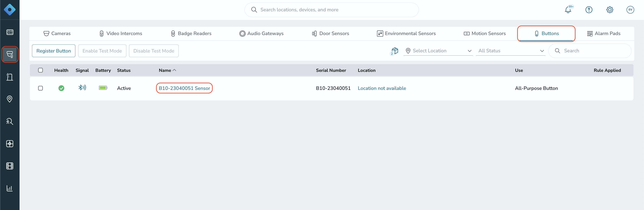644x210 pixels.
Task: Open the settings gear icon
Action: (609, 10)
